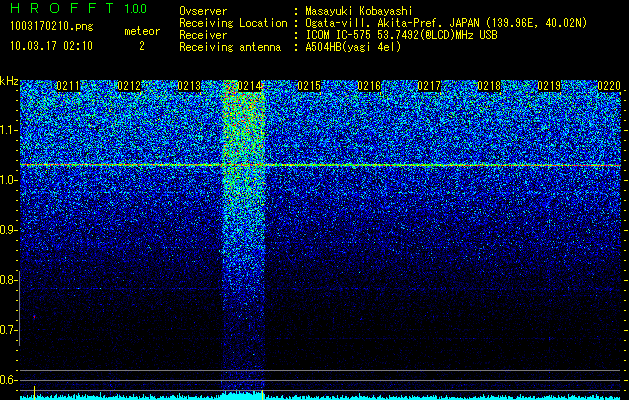Click the 0.9 kHz axis label
Viewport: 629px width, 400px height.
point(7,230)
